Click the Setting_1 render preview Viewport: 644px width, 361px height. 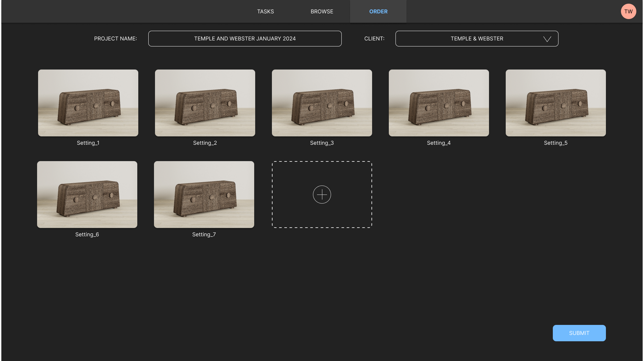pos(88,103)
